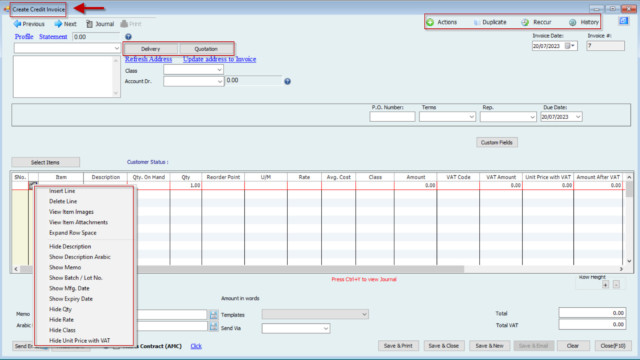Click the Clear button

click(573, 346)
